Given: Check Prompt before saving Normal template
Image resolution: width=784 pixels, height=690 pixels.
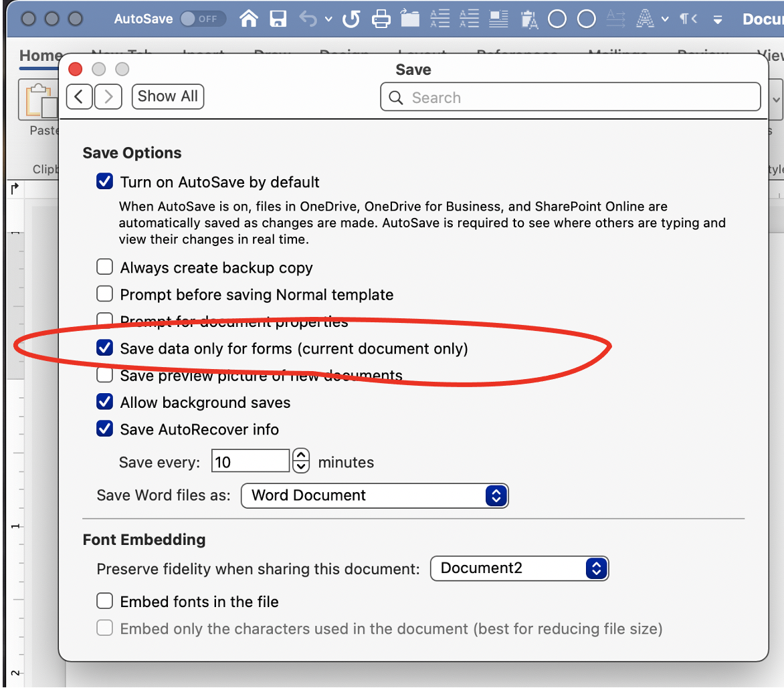Looking at the screenshot, I should [x=104, y=294].
